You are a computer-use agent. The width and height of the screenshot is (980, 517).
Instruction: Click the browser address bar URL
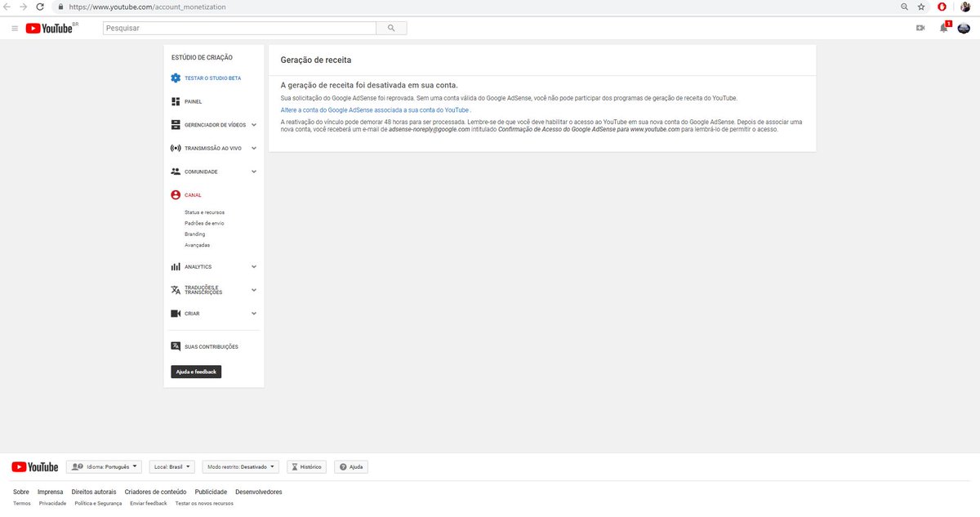147,7
